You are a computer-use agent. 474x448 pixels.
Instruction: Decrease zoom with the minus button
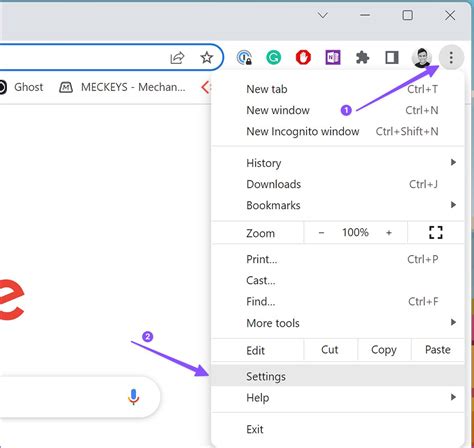coord(321,233)
